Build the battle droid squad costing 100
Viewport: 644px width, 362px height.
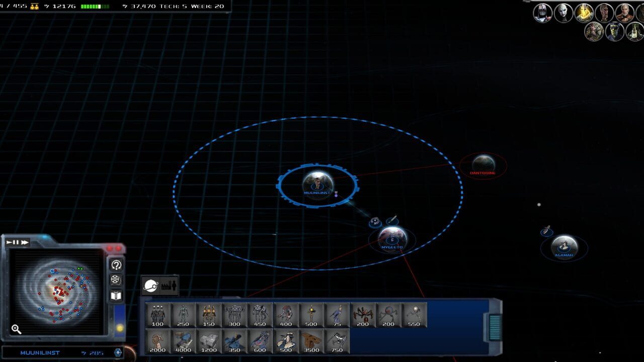[158, 315]
